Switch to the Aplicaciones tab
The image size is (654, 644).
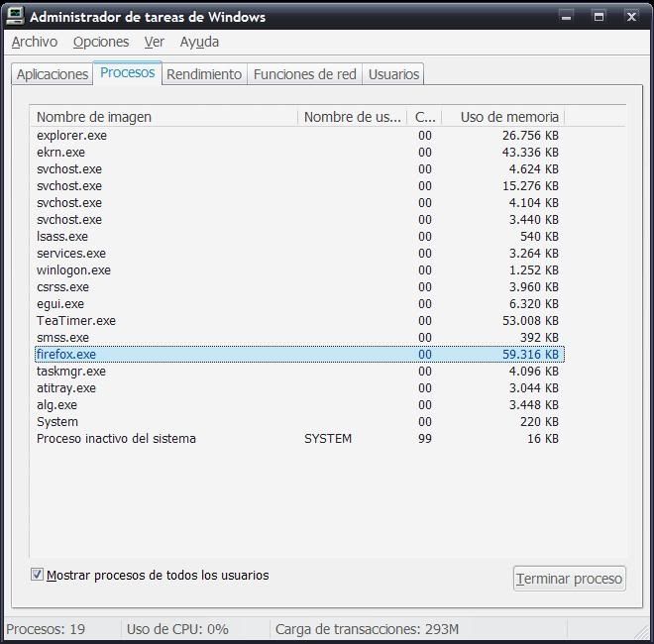tap(53, 74)
